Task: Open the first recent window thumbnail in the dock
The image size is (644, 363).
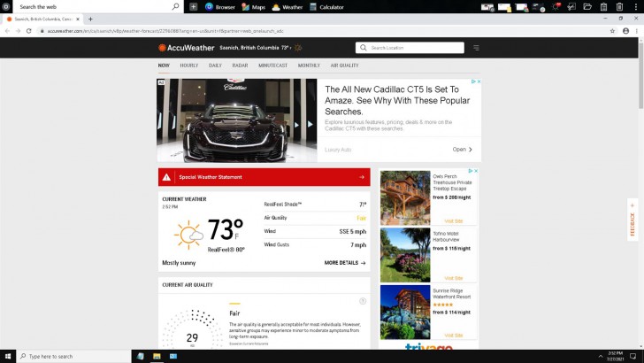Action: coord(487,7)
